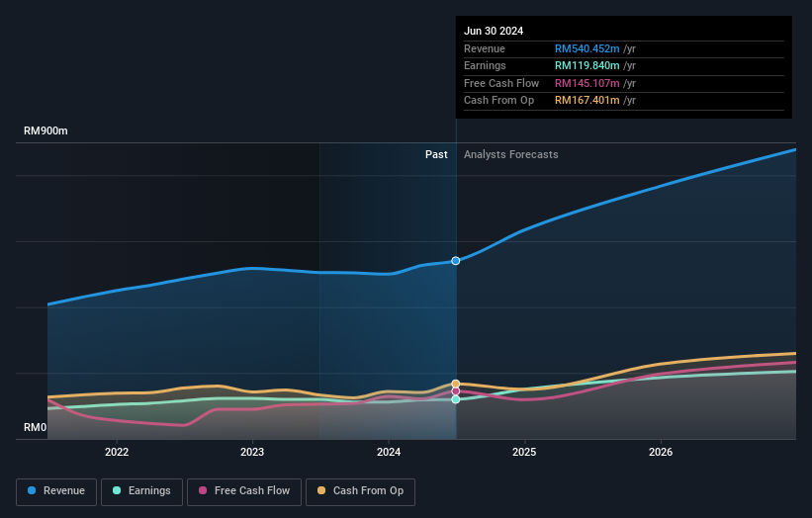Click the RM540.452m revenue value in tooltip
This screenshot has height=518, width=812.
tap(586, 48)
